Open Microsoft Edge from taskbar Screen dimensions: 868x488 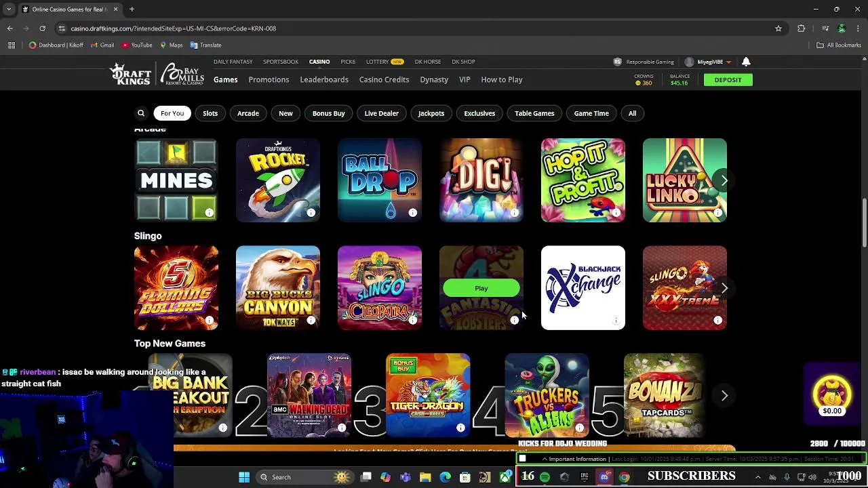pos(445,477)
